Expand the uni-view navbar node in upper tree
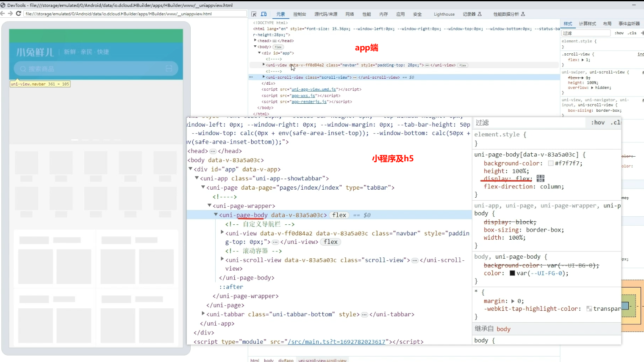644x362 pixels. (264, 65)
